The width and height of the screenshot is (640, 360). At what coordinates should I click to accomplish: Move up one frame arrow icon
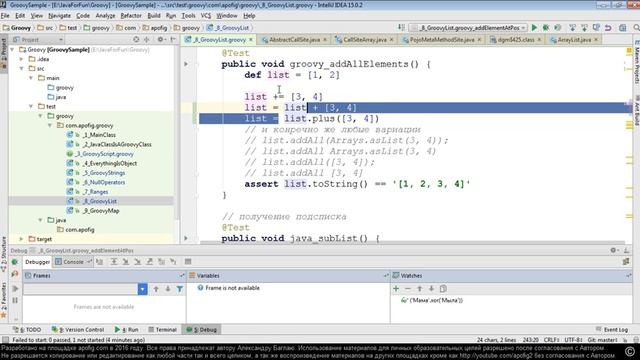(156, 289)
